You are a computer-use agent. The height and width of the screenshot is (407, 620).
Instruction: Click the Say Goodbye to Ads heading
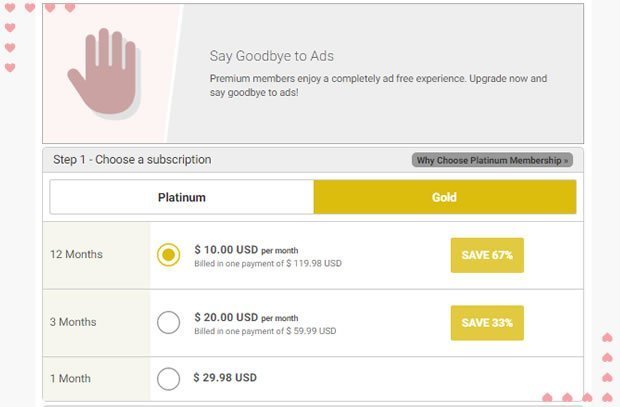(x=272, y=56)
